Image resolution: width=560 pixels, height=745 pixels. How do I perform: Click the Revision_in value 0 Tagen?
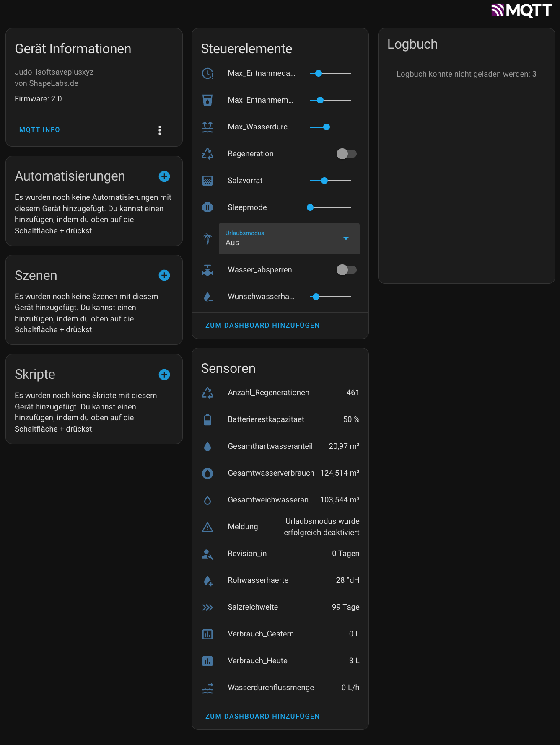[346, 554]
